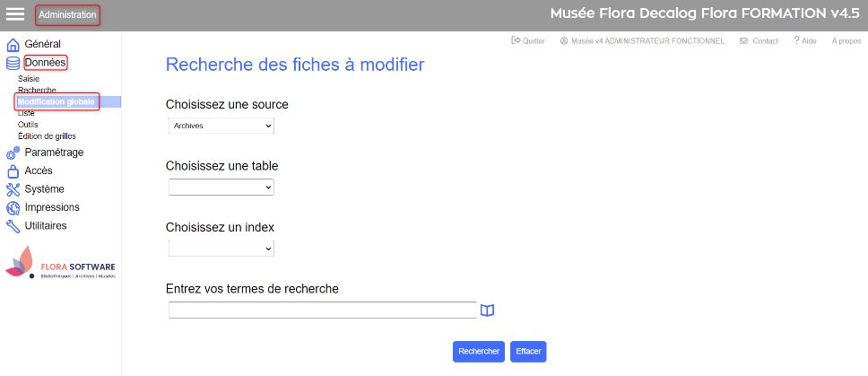Click the Flora Software logo
The image size is (868, 376).
61,263
